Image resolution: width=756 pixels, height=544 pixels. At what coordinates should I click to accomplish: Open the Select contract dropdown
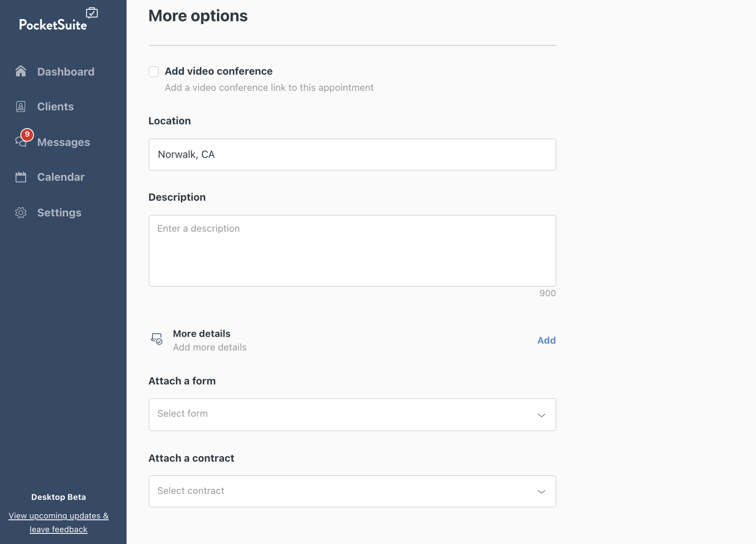click(353, 491)
